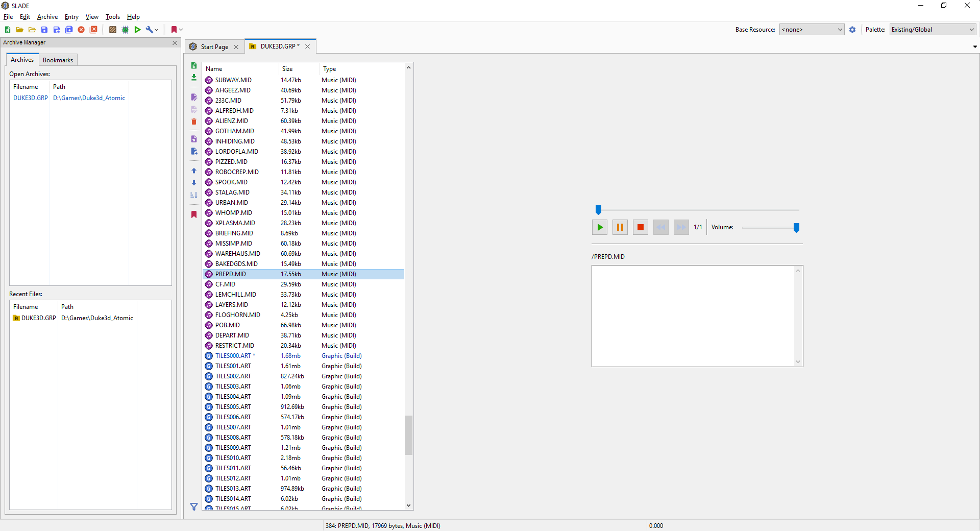980x531 pixels.
Task: Click the Save All floppy disks icon
Action: click(69, 30)
